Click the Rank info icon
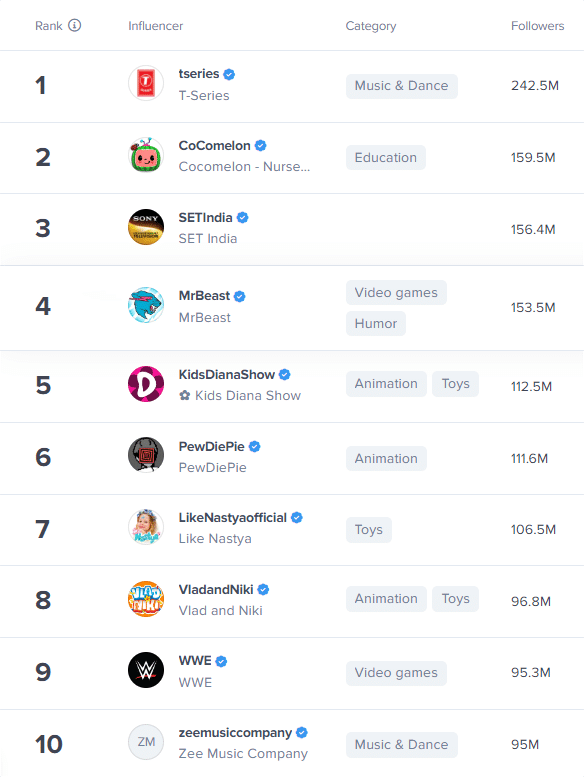 click(74, 25)
